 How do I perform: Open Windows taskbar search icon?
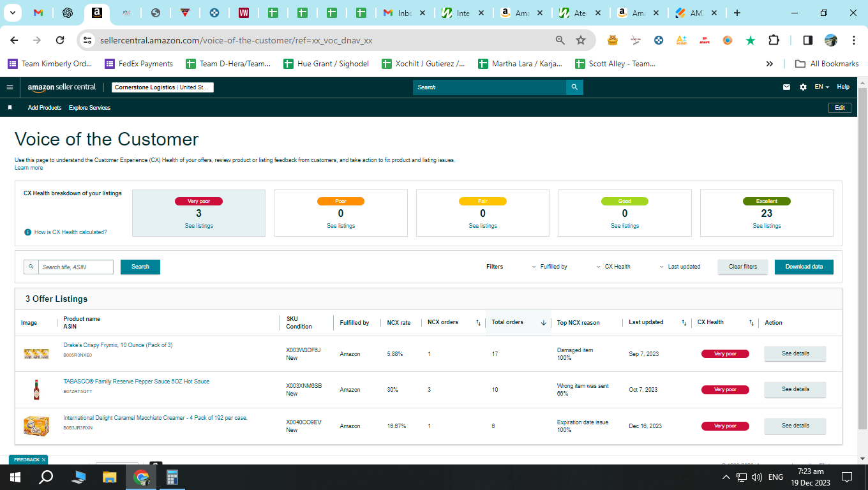[46, 477]
